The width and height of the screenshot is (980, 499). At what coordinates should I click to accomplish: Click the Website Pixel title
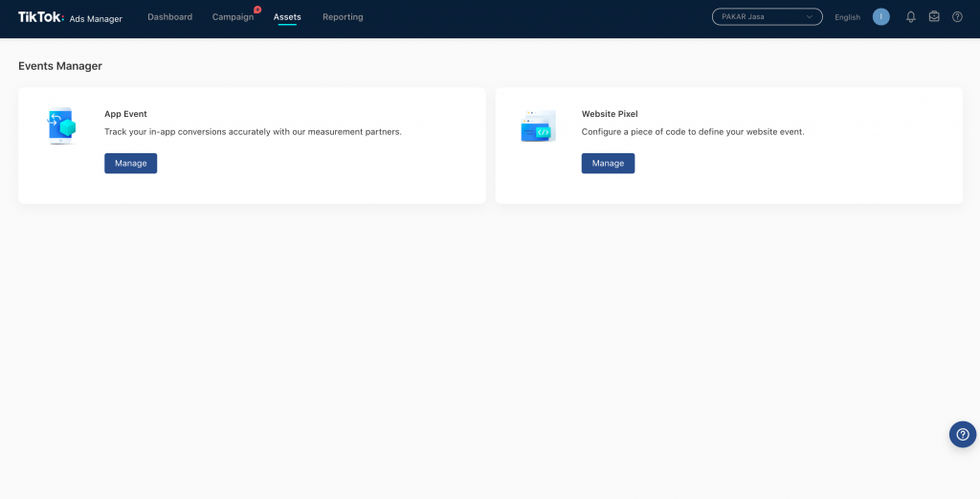pos(610,114)
